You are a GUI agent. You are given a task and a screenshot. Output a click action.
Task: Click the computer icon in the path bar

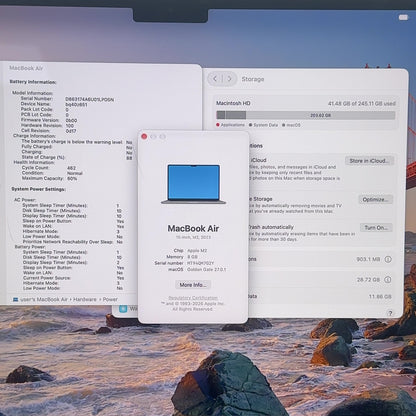point(15,300)
